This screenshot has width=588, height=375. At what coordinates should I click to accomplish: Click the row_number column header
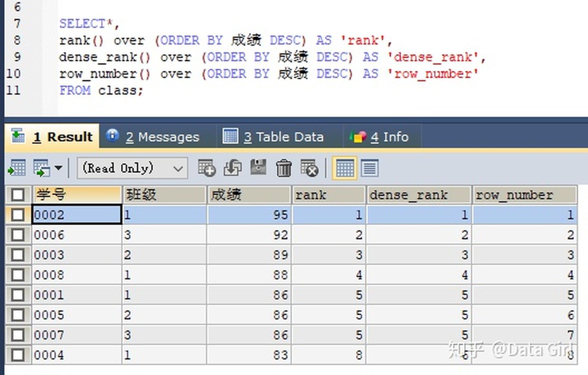click(524, 195)
